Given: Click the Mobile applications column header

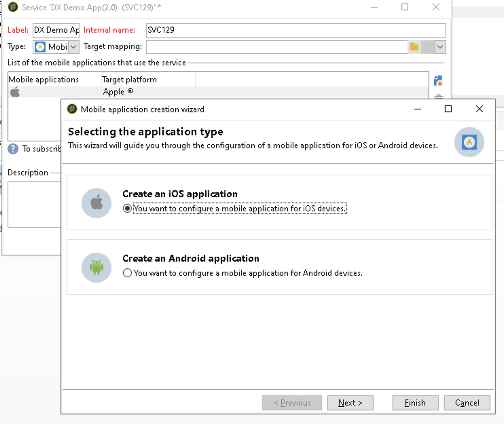Looking at the screenshot, I should 54,79.
